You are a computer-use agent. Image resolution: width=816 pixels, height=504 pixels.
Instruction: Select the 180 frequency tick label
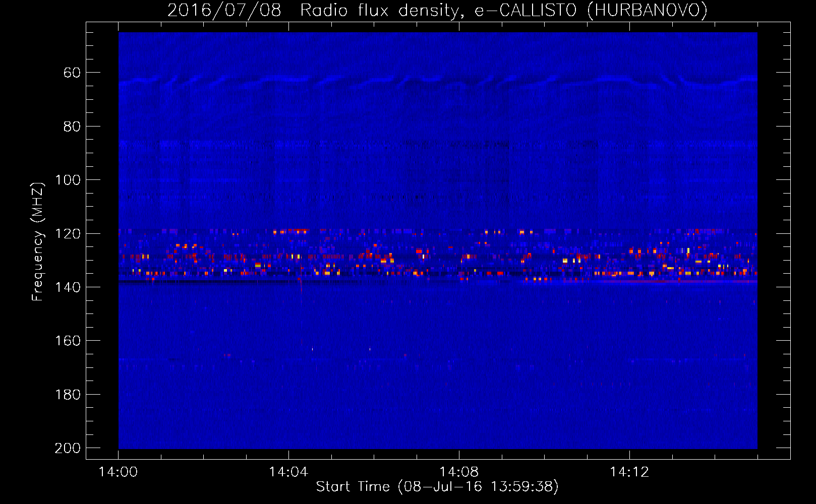click(68, 395)
